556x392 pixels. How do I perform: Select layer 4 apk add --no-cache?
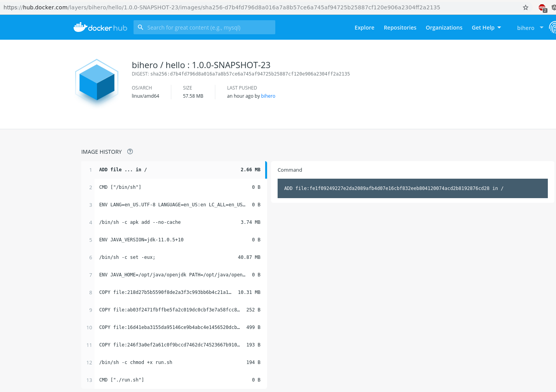click(174, 222)
